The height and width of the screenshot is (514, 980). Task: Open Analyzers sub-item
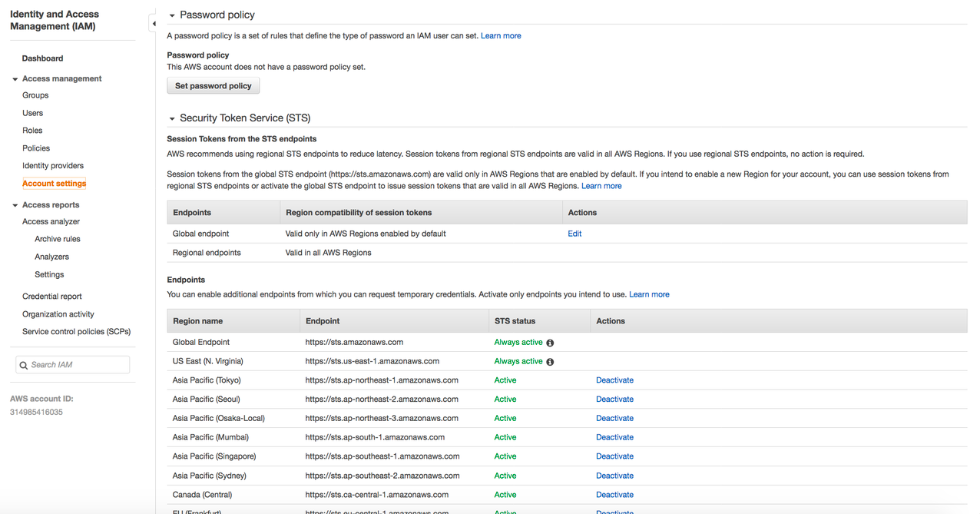point(51,257)
